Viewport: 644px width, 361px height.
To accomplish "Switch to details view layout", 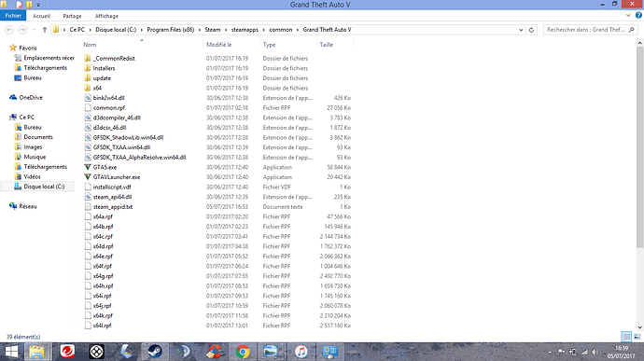I will pyautogui.click(x=626, y=337).
